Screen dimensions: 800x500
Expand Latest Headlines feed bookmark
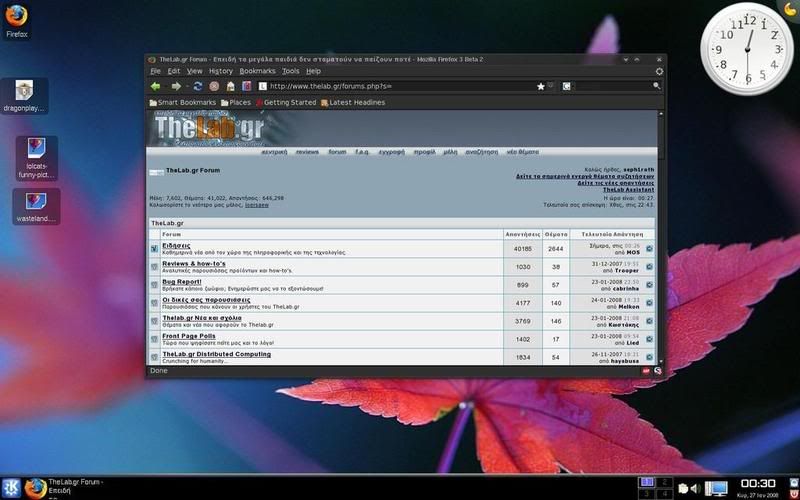[353, 103]
